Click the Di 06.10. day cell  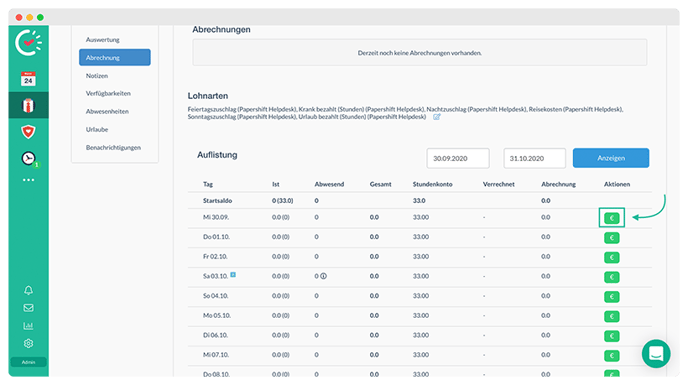(x=215, y=335)
